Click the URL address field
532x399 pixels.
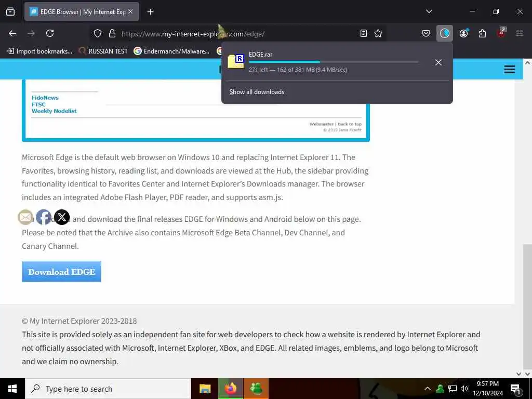tap(237, 34)
